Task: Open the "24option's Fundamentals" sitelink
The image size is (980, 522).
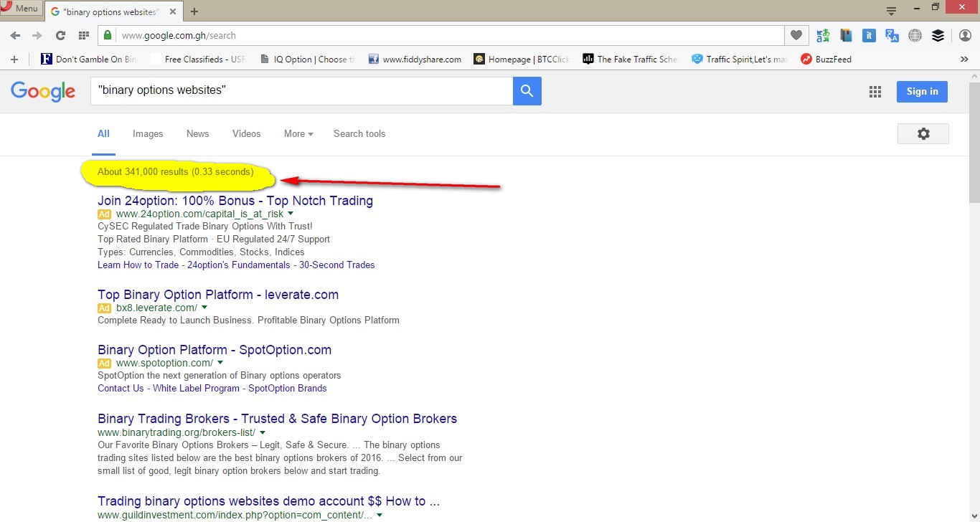Action: 239,265
